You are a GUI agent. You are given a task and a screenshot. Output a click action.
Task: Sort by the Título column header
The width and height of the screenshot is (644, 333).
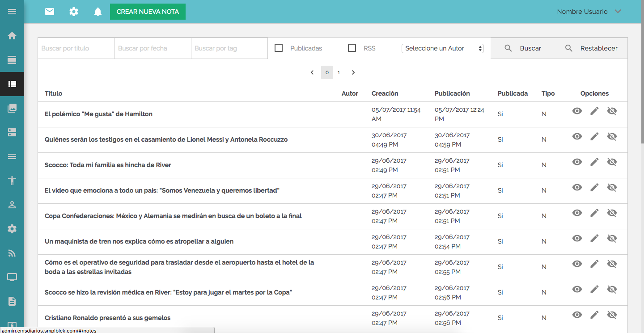54,93
